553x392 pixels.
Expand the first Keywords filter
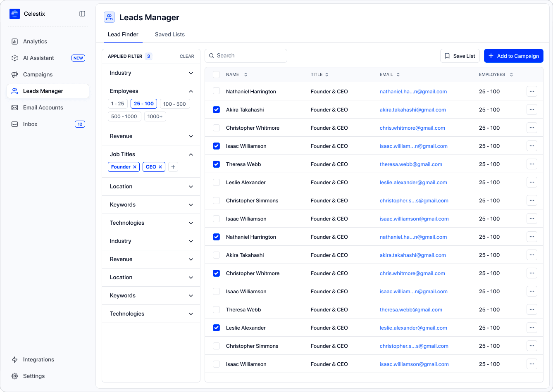pyautogui.click(x=151, y=204)
